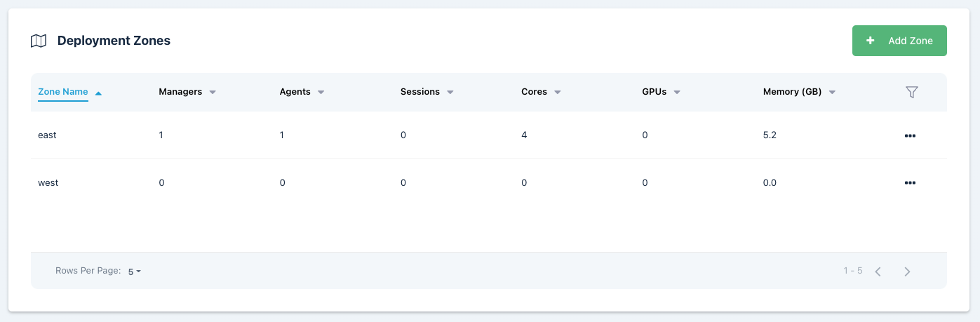Toggle Zone Name ascending sort arrow

(98, 93)
